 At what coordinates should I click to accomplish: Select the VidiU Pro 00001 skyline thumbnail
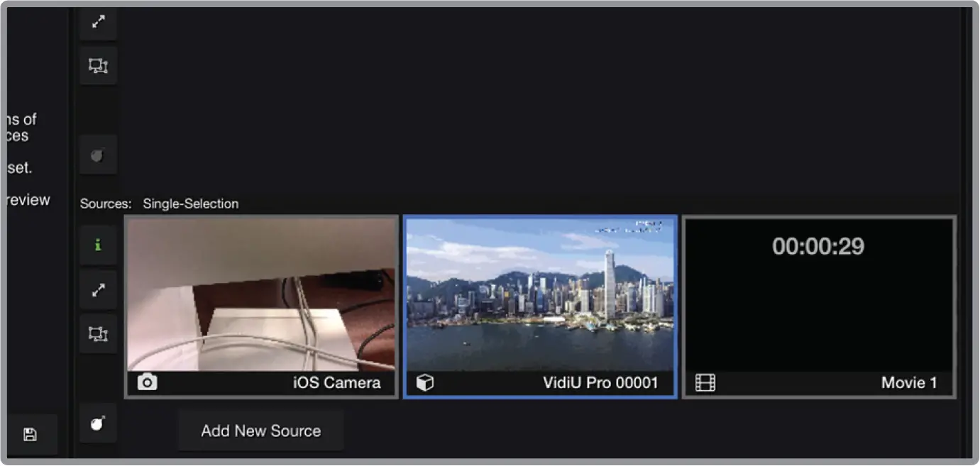(540, 307)
